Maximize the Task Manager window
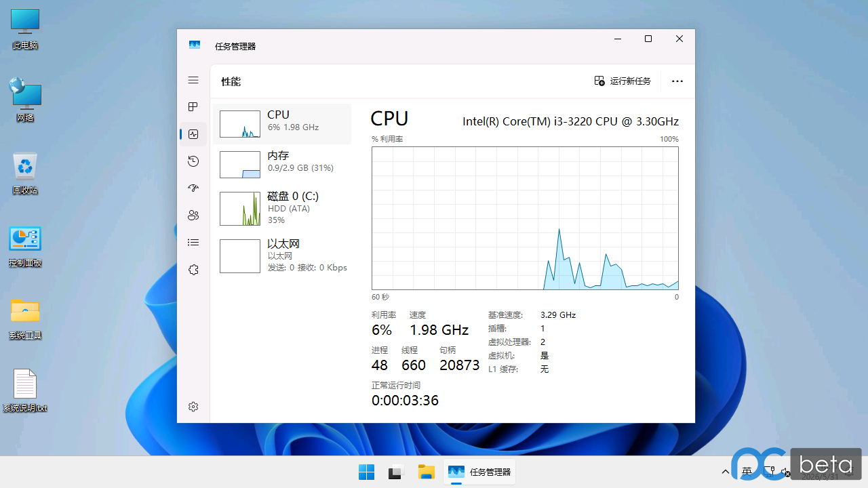 [x=648, y=39]
